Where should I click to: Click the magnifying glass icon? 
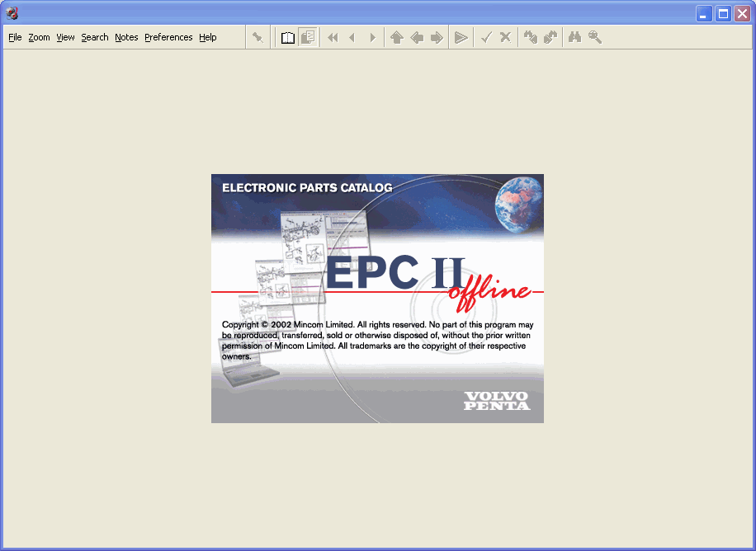(x=594, y=37)
